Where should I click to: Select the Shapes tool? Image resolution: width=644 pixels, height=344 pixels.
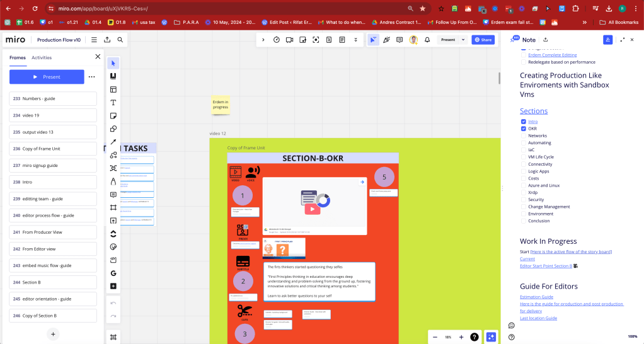point(113,129)
